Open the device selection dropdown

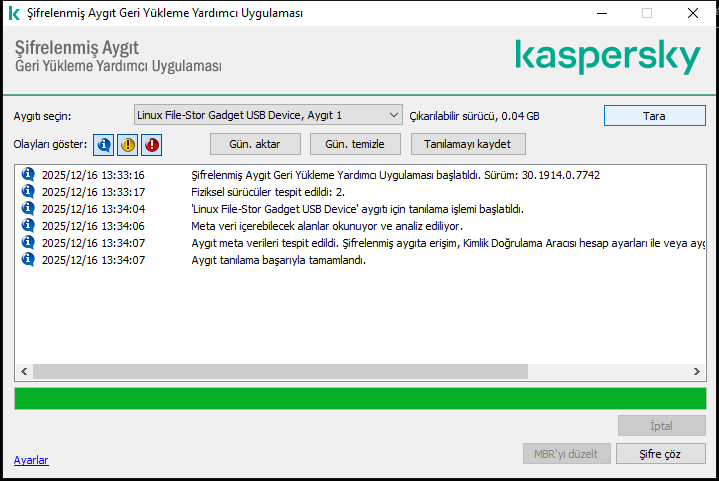click(x=268, y=115)
